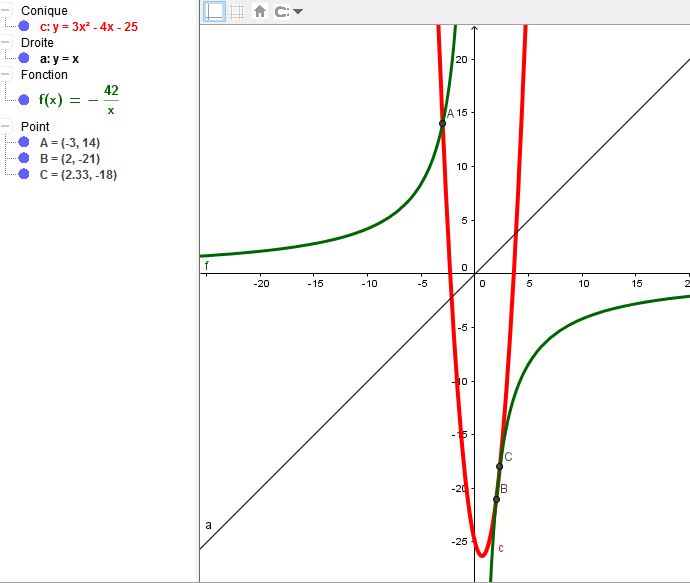The image size is (690, 583).
Task: Toggle visibility dot for line a
Action: point(24,59)
